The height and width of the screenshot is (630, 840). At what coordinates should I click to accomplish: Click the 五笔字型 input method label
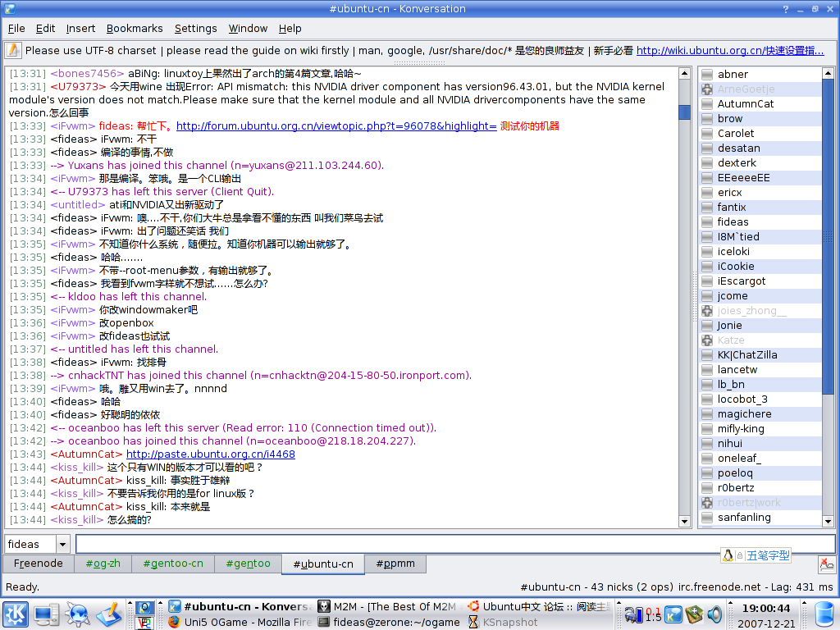point(768,555)
